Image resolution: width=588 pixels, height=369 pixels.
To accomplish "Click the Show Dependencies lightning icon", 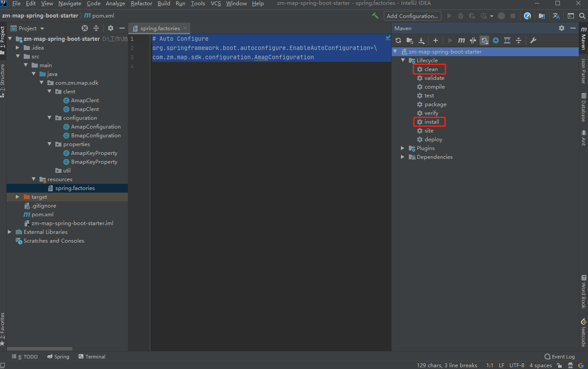I will (x=496, y=40).
